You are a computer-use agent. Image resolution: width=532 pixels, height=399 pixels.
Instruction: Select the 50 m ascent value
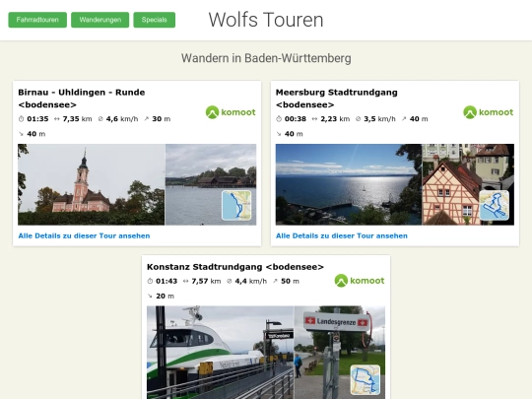tap(290, 281)
